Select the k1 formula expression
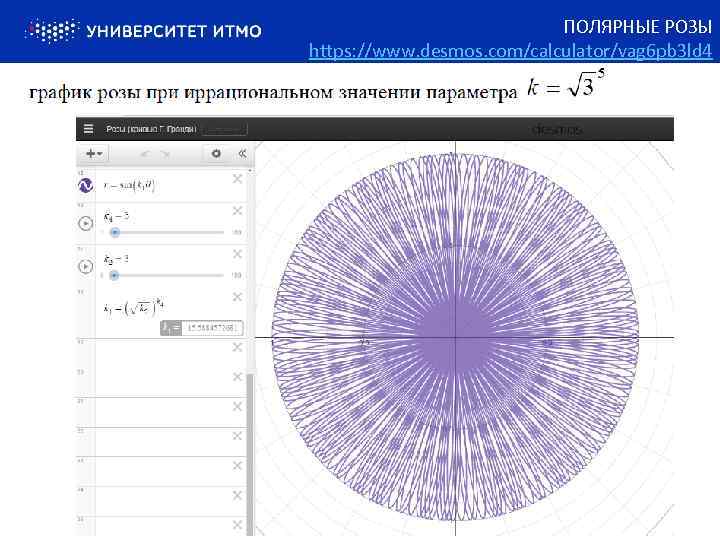The width and height of the screenshot is (720, 540). tap(135, 309)
